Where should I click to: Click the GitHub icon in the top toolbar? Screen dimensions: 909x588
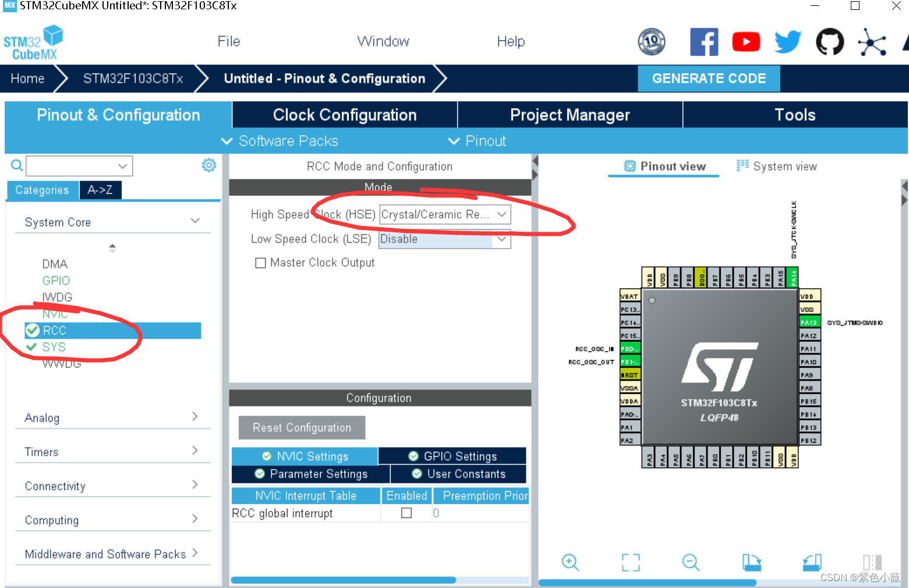coord(829,41)
